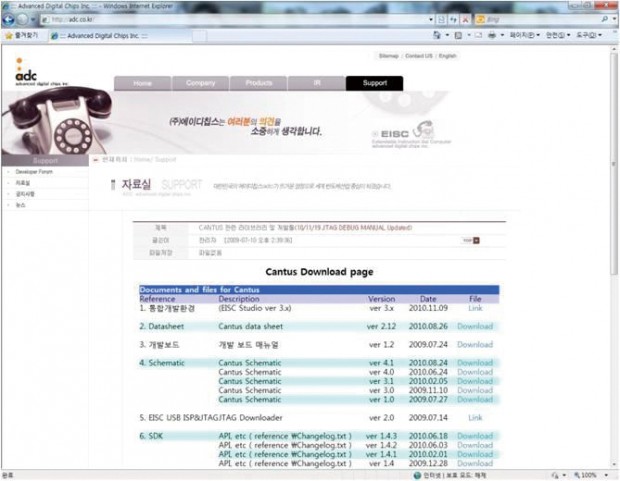Click the Print icon in the command bar

point(492,36)
